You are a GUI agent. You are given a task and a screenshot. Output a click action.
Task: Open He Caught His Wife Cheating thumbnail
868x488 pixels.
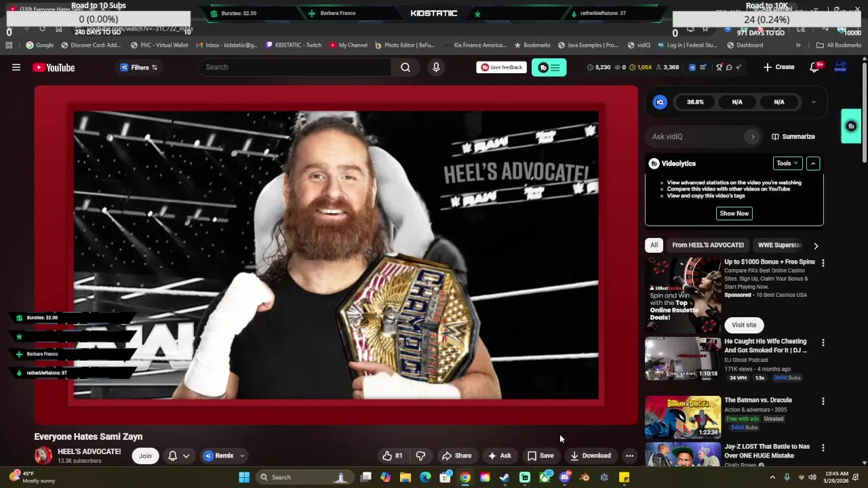(683, 359)
